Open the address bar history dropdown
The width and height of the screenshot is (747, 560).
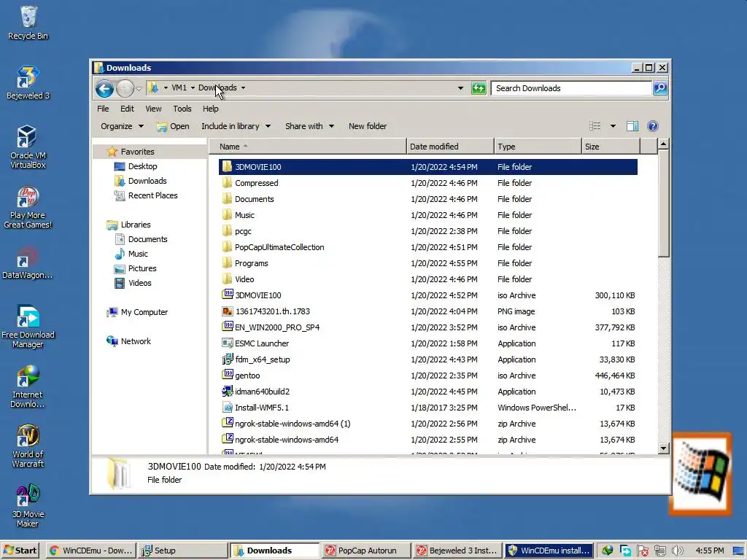(x=460, y=88)
